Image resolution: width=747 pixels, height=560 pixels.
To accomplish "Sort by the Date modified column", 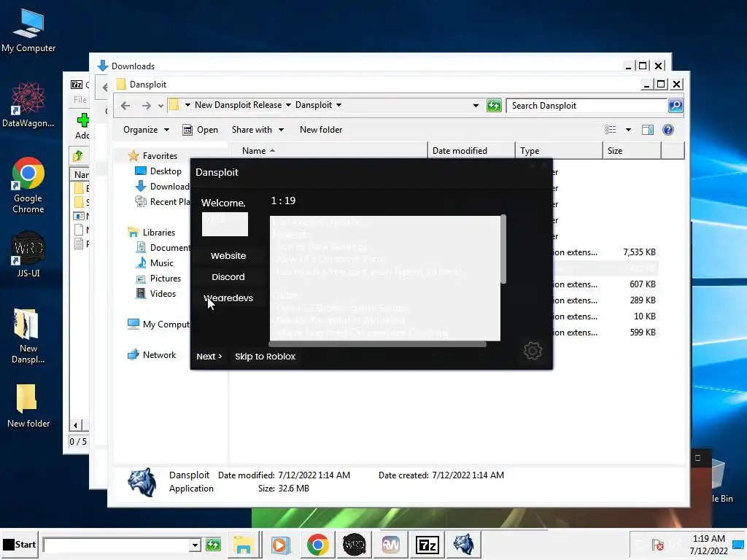I will [x=471, y=150].
